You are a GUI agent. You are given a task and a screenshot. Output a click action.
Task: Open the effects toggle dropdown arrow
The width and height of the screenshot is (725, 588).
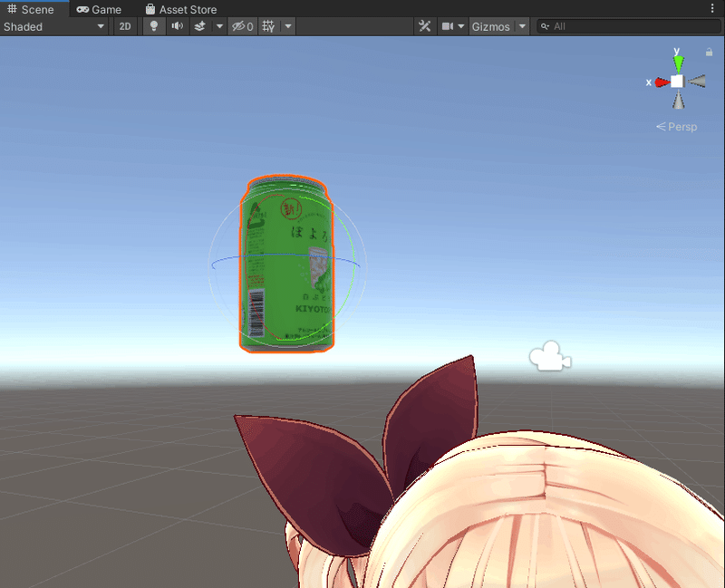click(217, 26)
